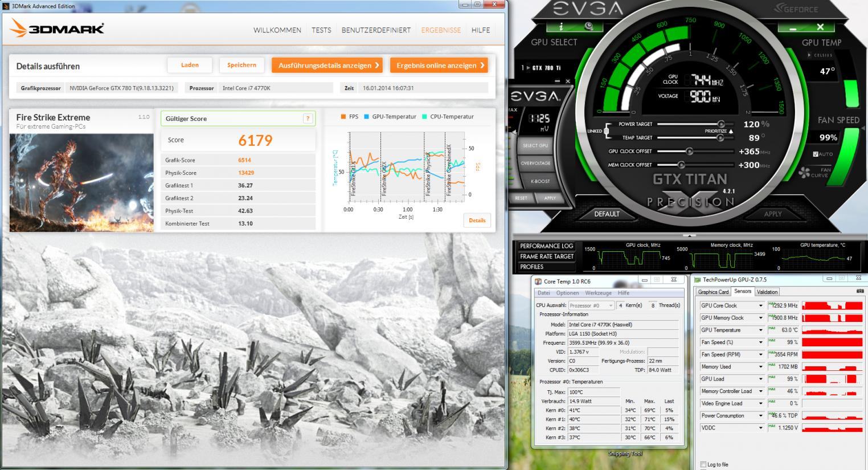Open the Fan Speed (%) sensor dropdown
Screen dimensions: 868x470
[760, 342]
